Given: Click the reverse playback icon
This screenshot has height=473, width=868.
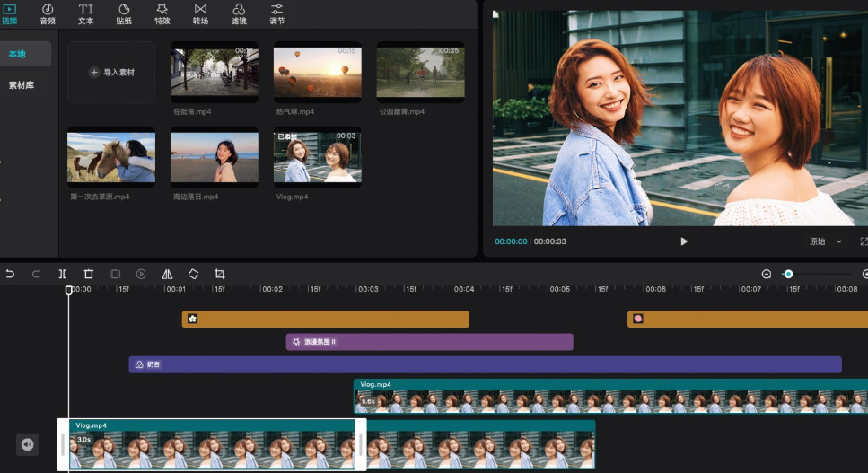Looking at the screenshot, I should (x=141, y=274).
